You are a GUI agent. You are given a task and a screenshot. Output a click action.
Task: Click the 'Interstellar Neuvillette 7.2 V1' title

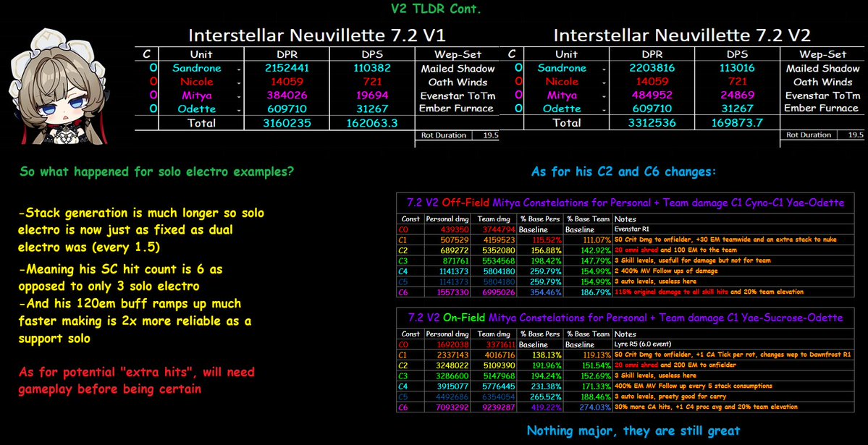point(317,35)
